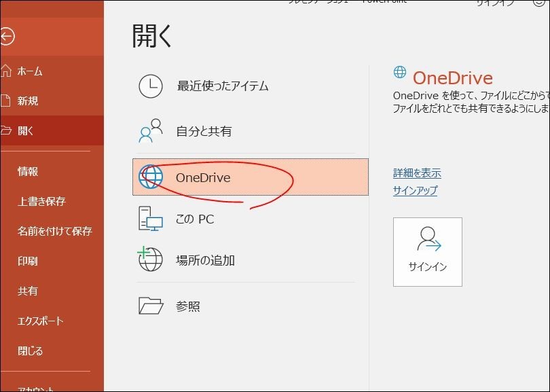This screenshot has height=392, width=550.
Task: Select 新規 in the sidebar
Action: pyautogui.click(x=52, y=101)
